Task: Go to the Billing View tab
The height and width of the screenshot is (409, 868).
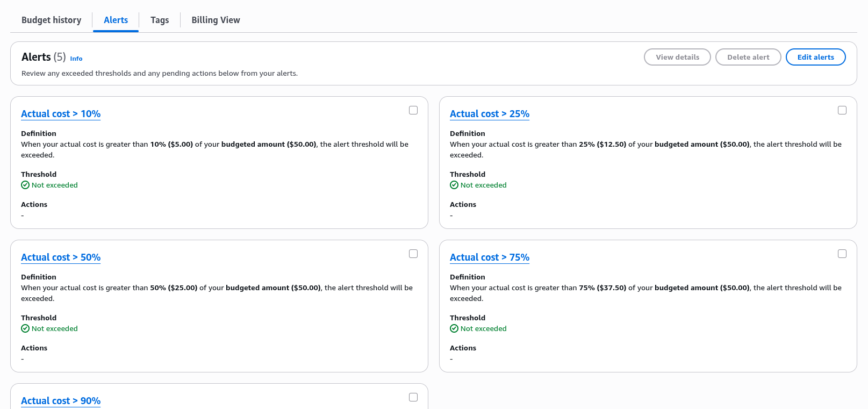Action: [x=216, y=20]
